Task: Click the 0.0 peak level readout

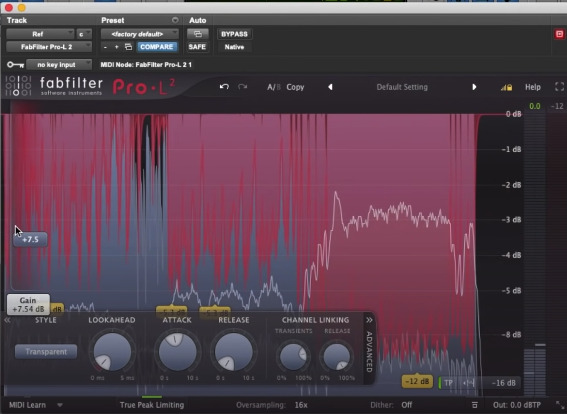Action: coord(535,106)
